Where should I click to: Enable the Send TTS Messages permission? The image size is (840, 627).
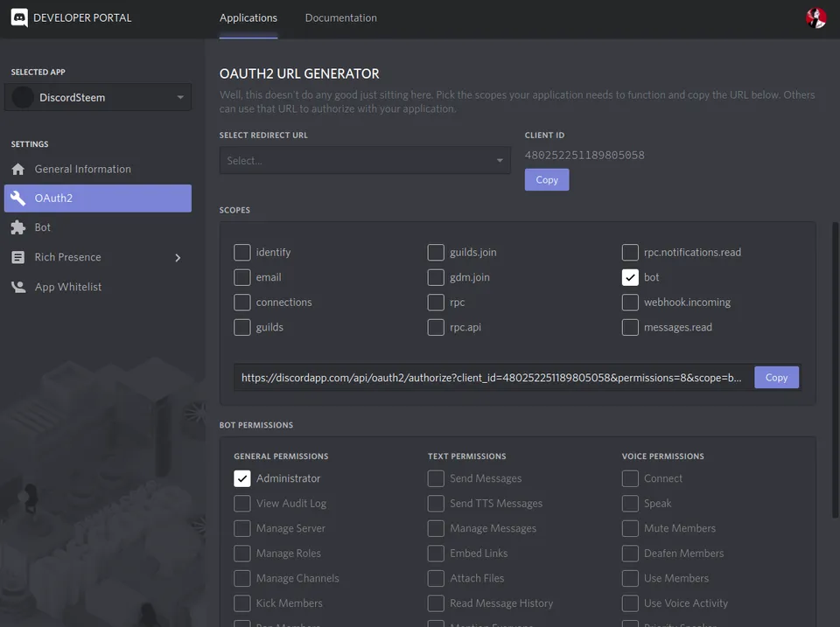tap(436, 504)
